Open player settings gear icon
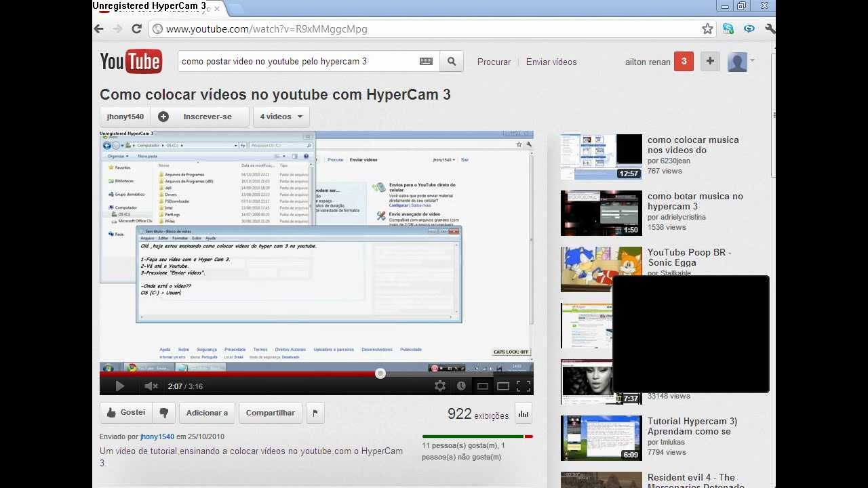 click(440, 386)
